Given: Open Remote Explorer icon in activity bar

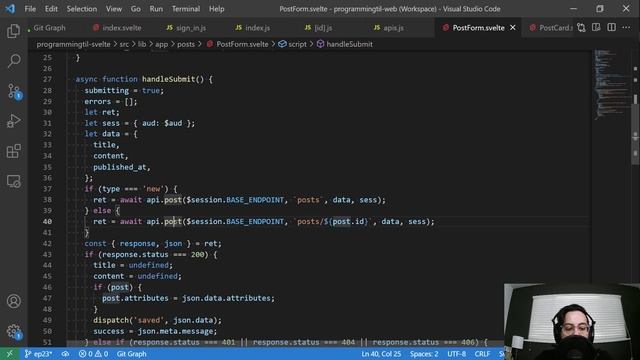Looking at the screenshot, I should (x=13, y=181).
